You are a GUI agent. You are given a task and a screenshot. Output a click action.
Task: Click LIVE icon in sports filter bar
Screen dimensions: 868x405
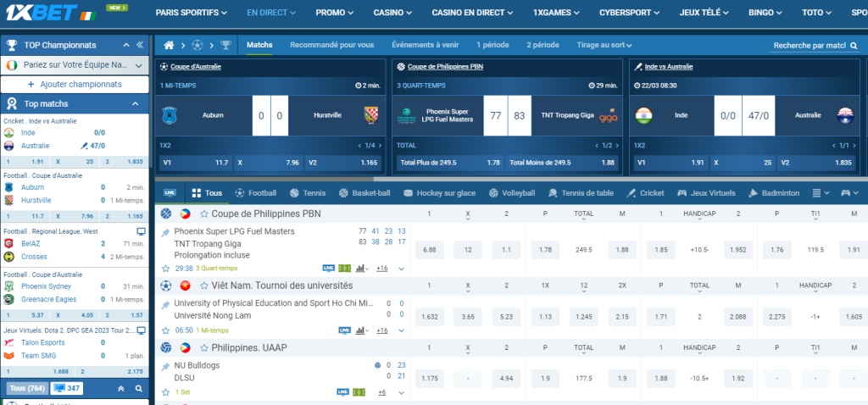(170, 193)
